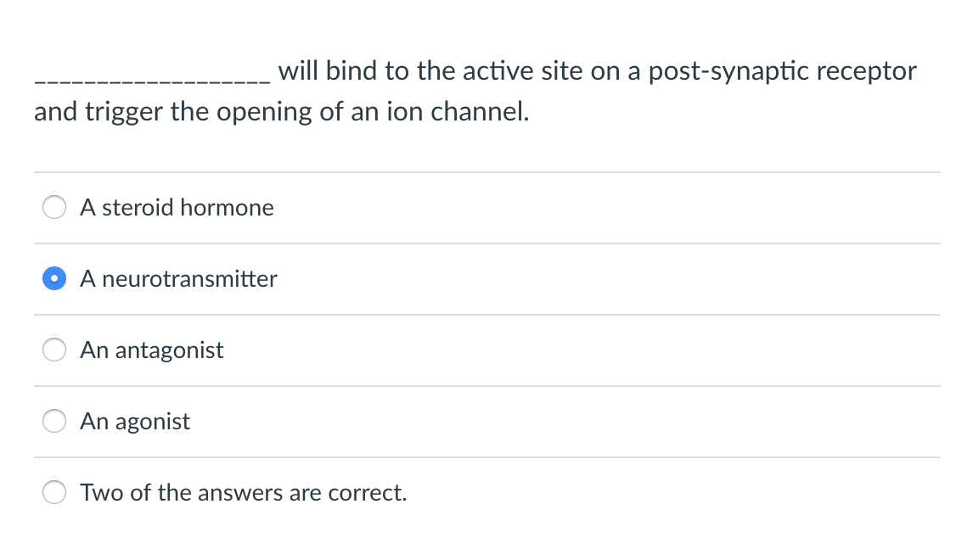The height and width of the screenshot is (560, 973).
Task: Click the empty radio circle beside 'A steroid hormone'
Action: click(53, 206)
